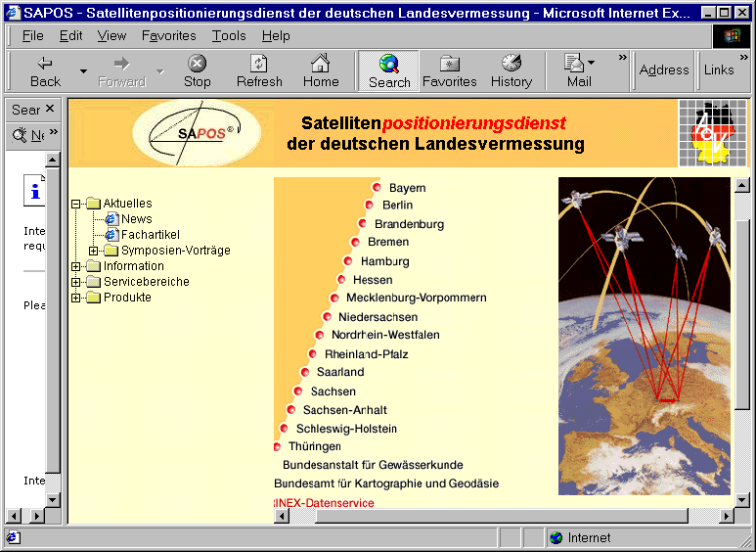The width and height of the screenshot is (756, 552).
Task: Close the Search side panel
Action: pyautogui.click(x=49, y=109)
